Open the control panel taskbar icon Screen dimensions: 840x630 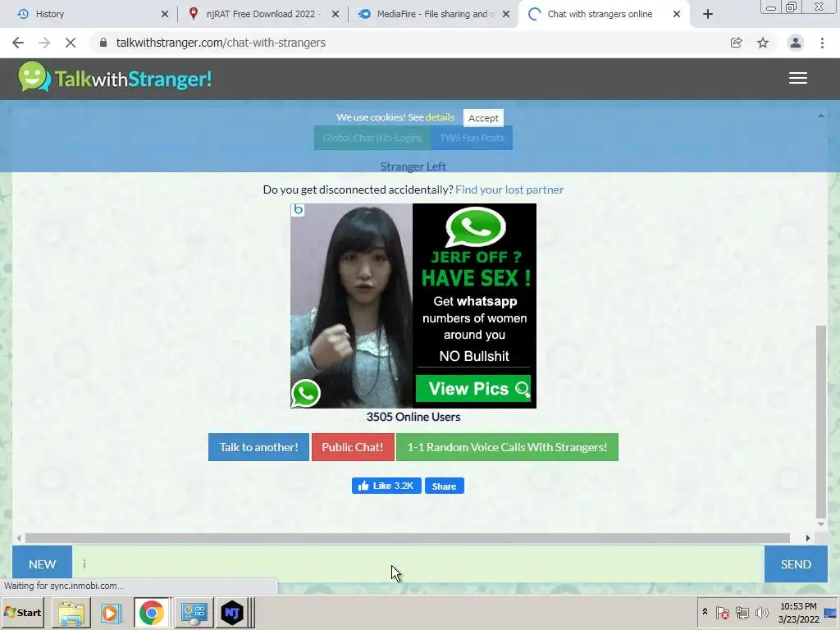click(194, 612)
